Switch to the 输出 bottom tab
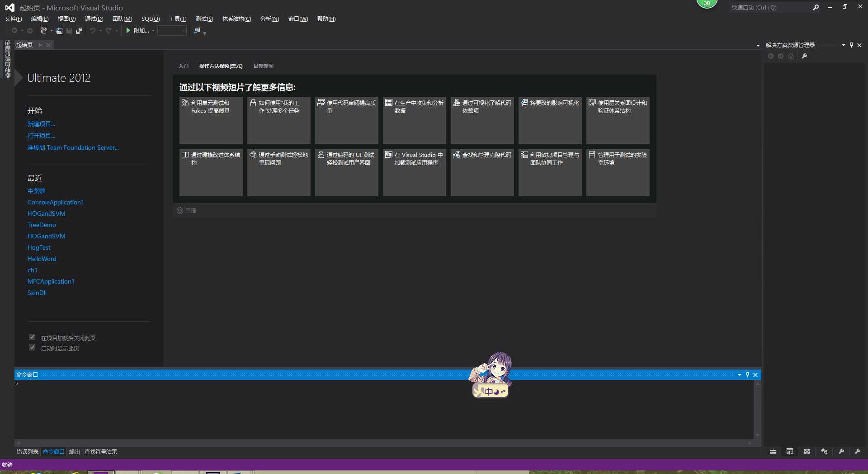868x474 pixels. [75, 451]
